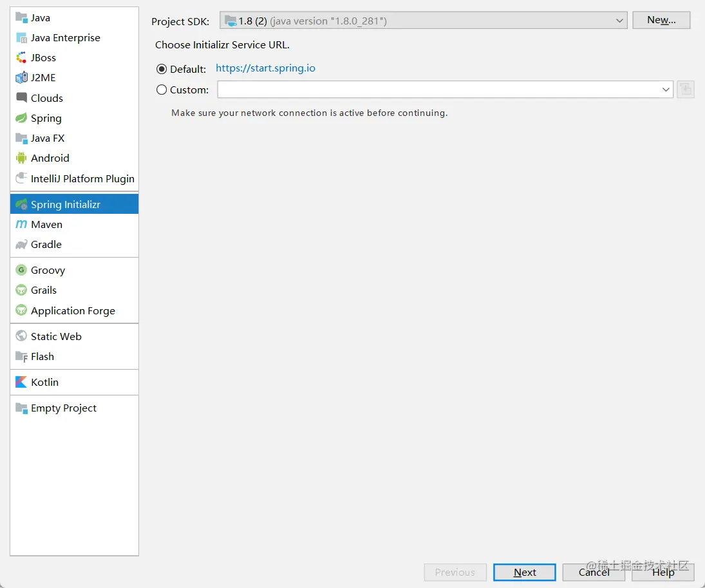Click the JBoss label

(x=43, y=57)
